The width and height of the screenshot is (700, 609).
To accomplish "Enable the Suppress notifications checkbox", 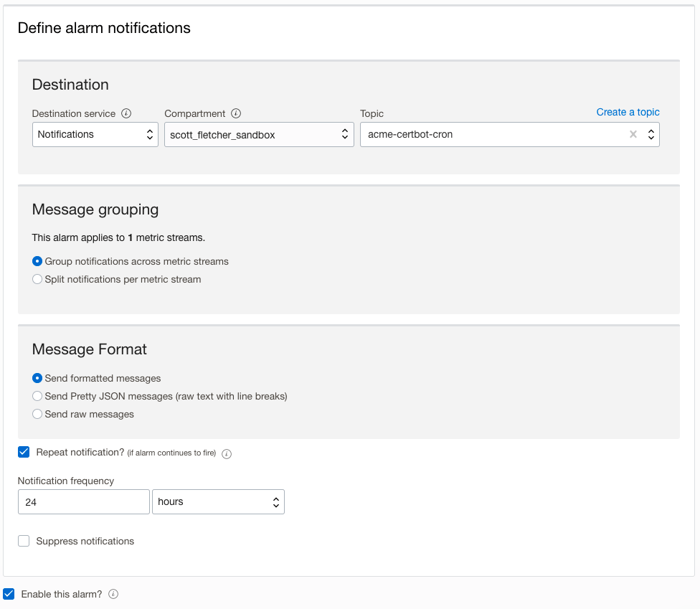I will point(24,541).
